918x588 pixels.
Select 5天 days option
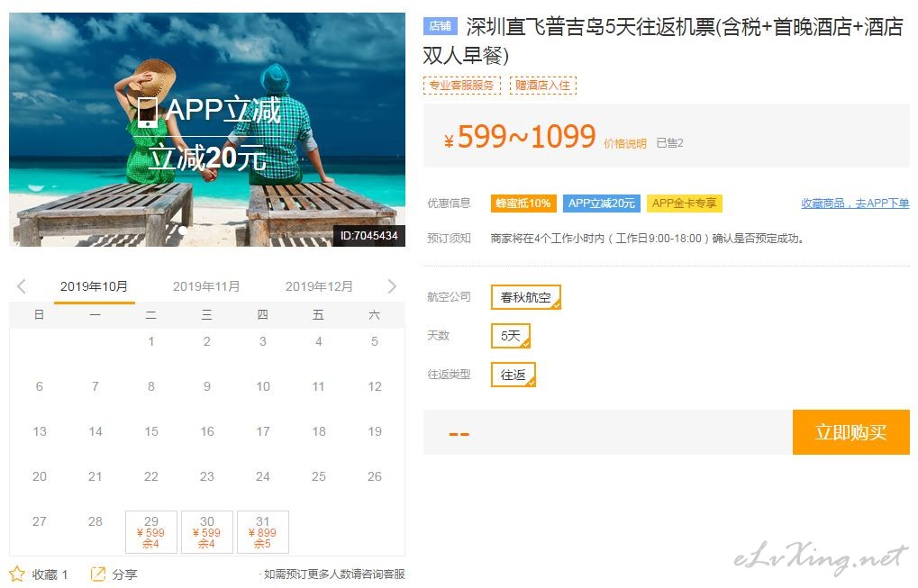[511, 336]
